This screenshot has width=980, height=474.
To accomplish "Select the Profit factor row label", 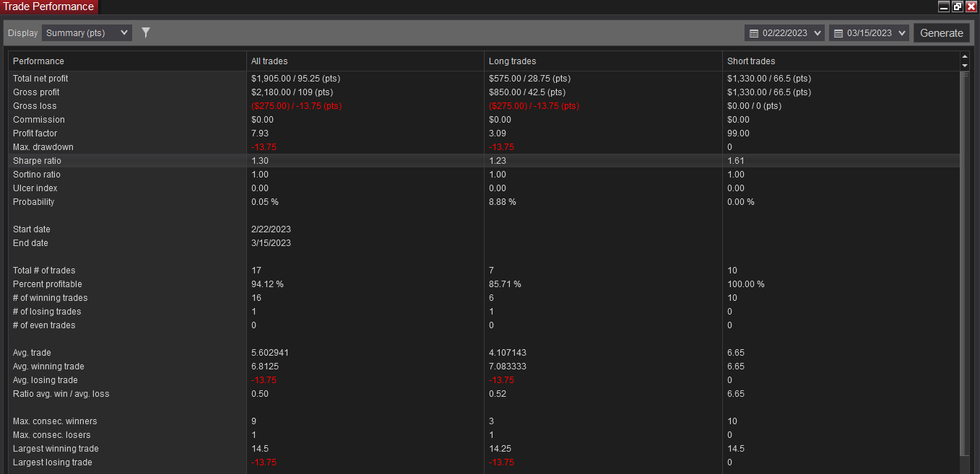I will [x=35, y=133].
